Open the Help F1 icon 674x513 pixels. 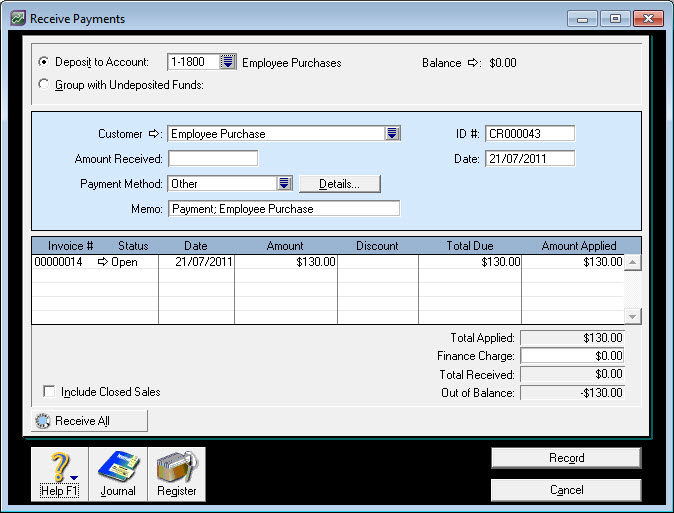tap(59, 473)
